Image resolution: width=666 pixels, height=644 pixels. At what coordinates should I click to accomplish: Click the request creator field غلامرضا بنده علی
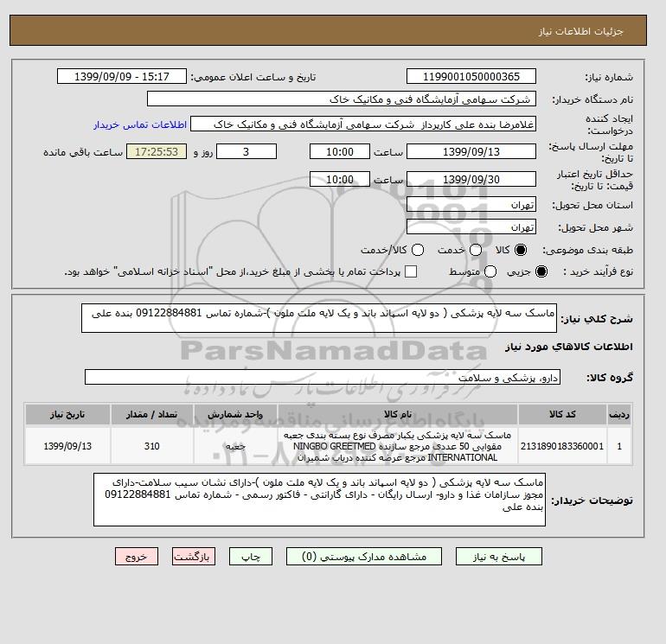click(x=363, y=124)
